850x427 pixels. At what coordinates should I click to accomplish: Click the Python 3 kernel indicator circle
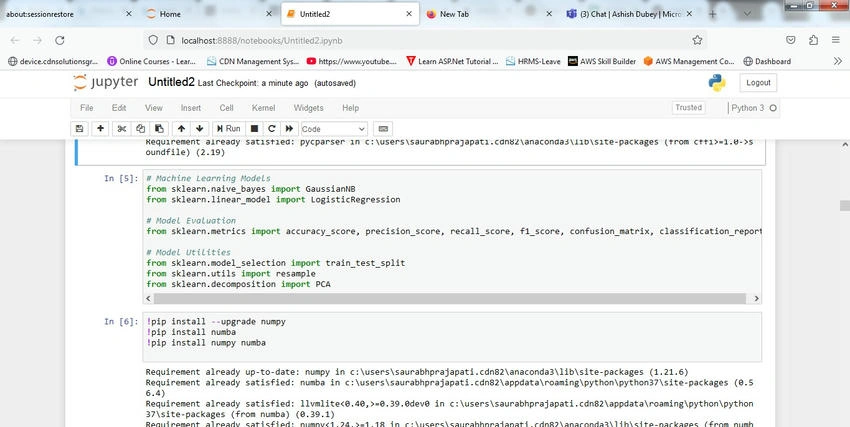[x=773, y=108]
